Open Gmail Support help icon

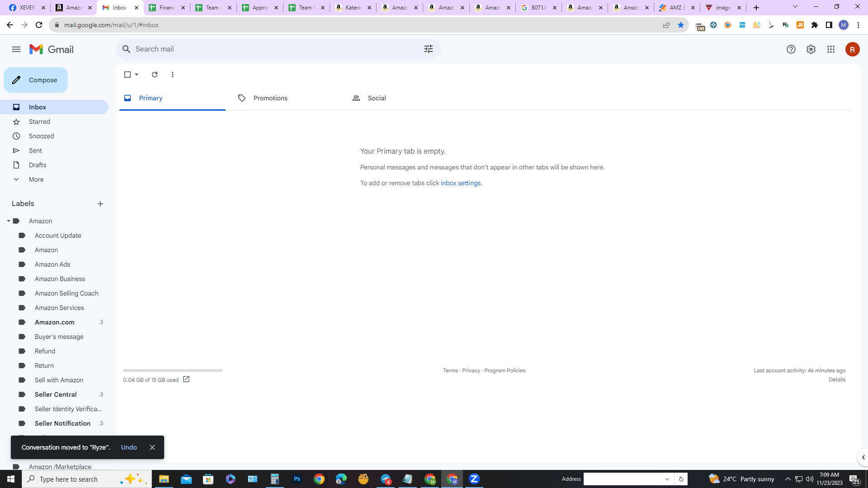tap(791, 49)
